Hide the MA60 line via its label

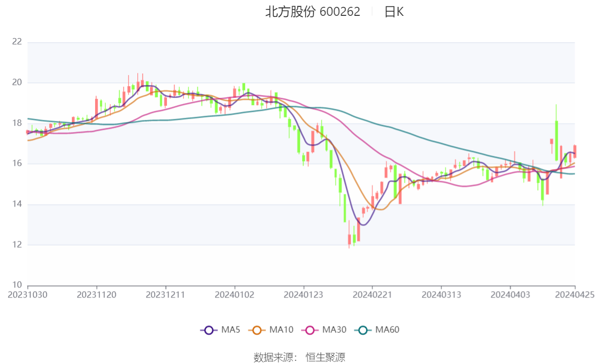pyautogui.click(x=387, y=330)
